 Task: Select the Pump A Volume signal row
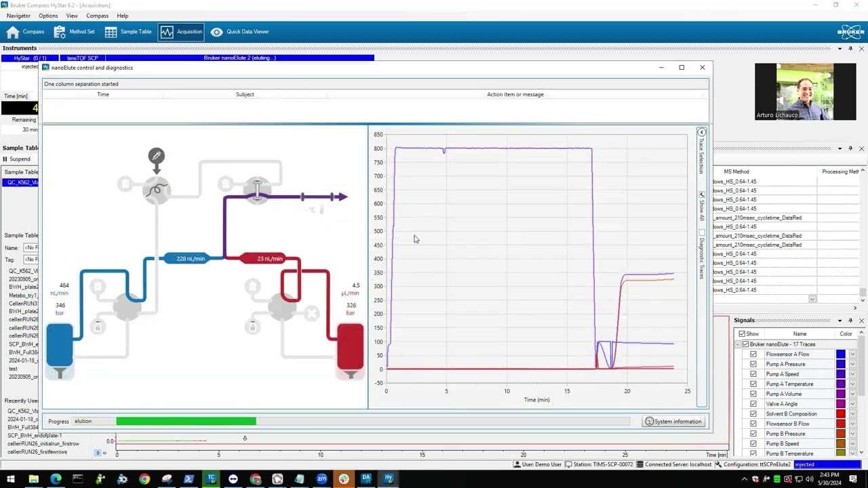796,394
